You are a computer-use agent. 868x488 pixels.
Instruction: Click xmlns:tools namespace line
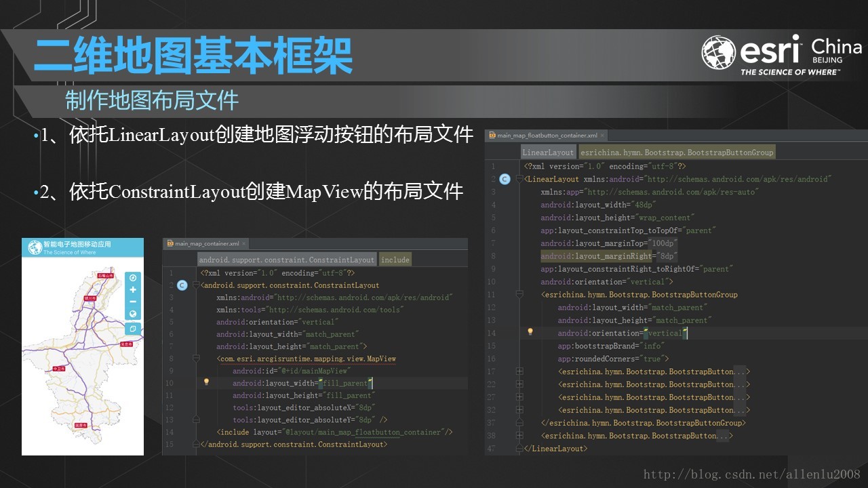[310, 310]
